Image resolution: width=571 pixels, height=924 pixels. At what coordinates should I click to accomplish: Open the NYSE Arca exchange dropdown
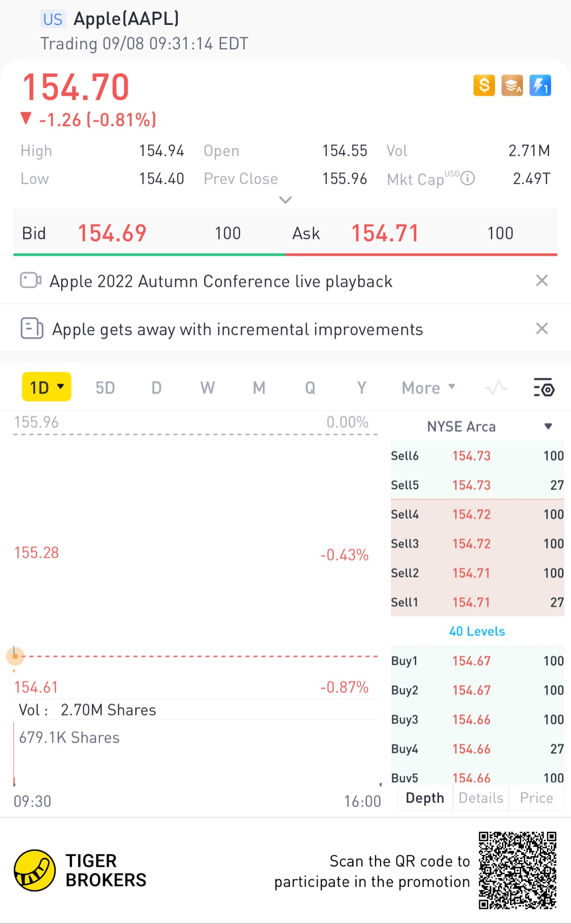click(x=548, y=427)
